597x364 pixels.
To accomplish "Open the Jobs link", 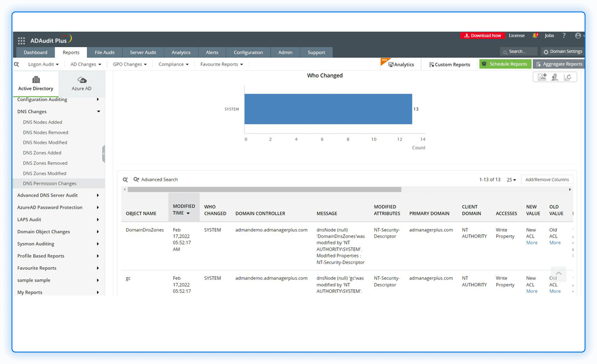I will [549, 35].
